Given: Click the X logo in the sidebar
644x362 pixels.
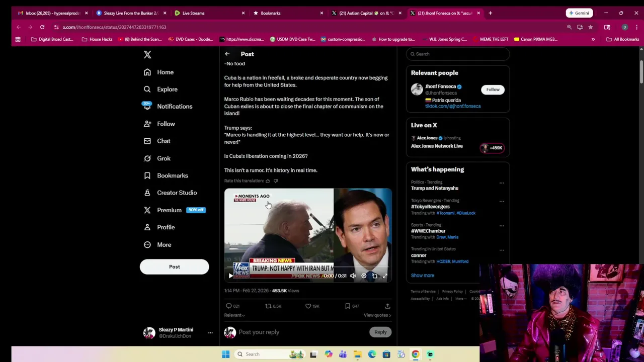Looking at the screenshot, I should [x=147, y=54].
